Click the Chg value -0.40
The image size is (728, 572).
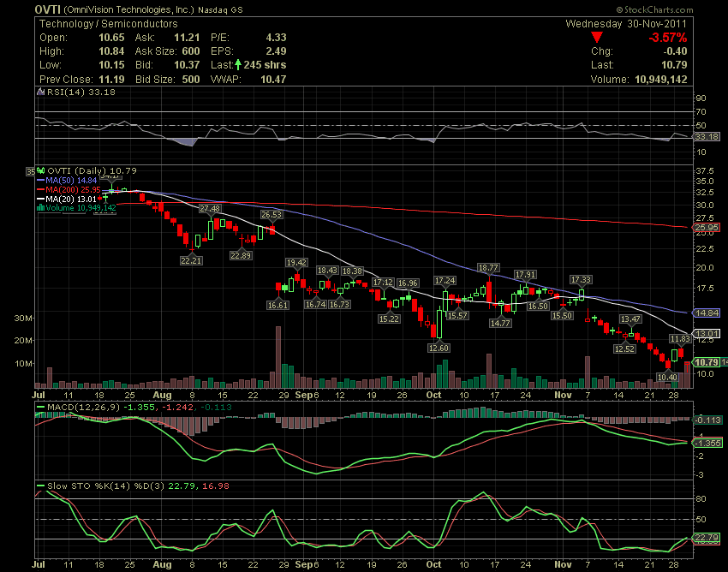(675, 51)
